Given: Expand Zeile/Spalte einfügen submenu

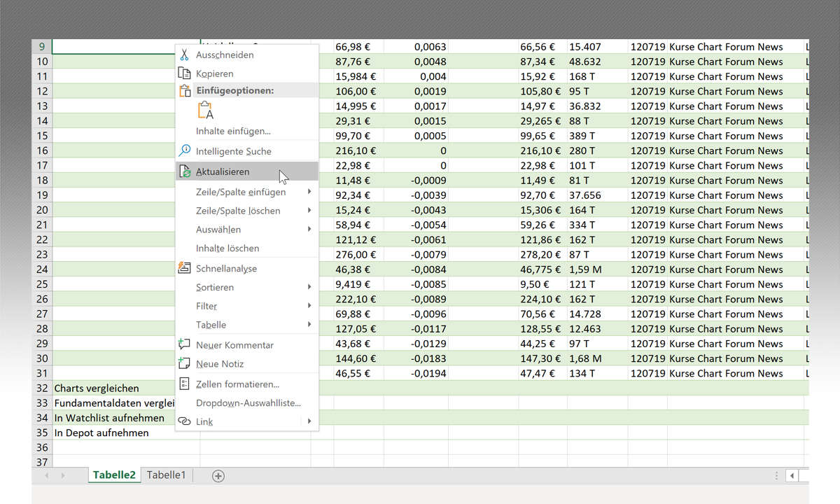Looking at the screenshot, I should coord(247,192).
